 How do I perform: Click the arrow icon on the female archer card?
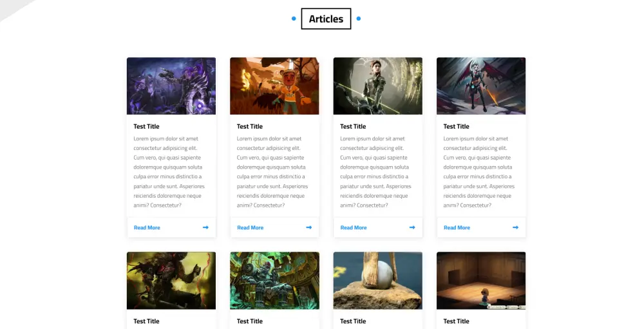point(412,227)
